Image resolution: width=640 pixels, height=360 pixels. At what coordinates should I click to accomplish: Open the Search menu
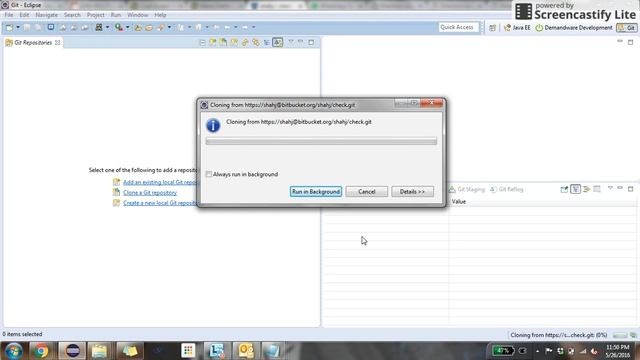[x=72, y=15]
